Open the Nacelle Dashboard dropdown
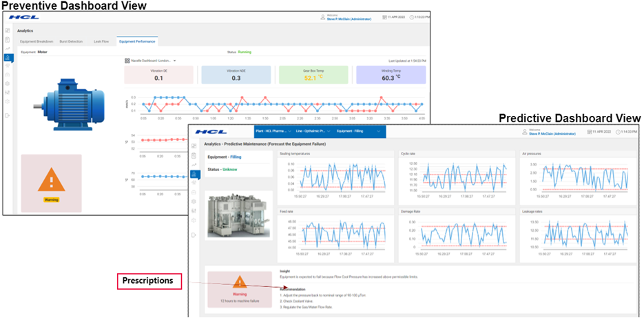Image resolution: width=644 pixels, height=318 pixels. pyautogui.click(x=174, y=61)
